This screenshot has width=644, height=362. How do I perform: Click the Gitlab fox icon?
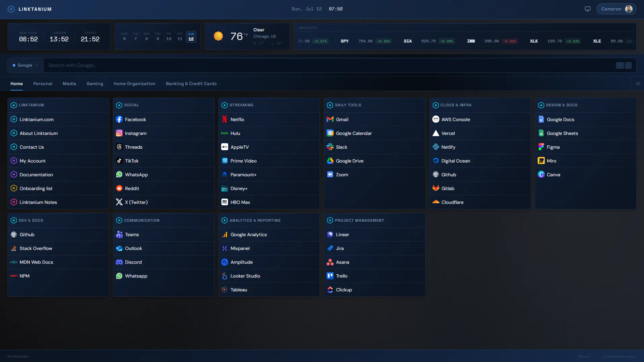436,188
